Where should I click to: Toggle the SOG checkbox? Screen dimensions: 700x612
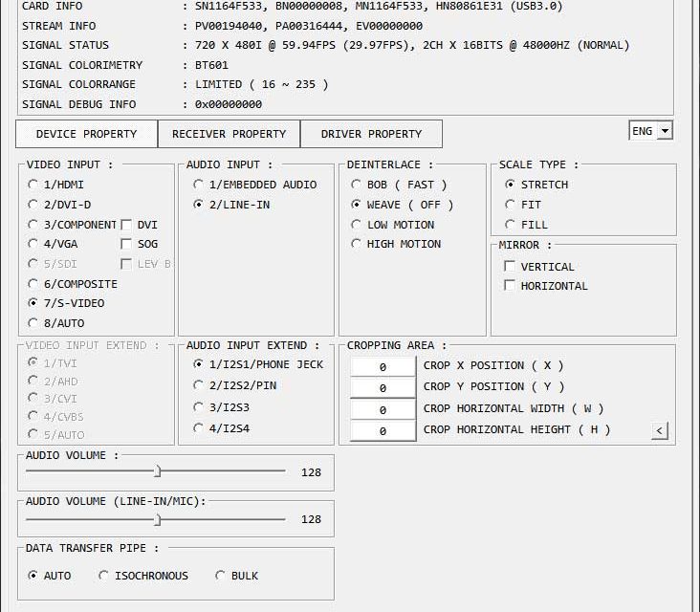pos(126,244)
